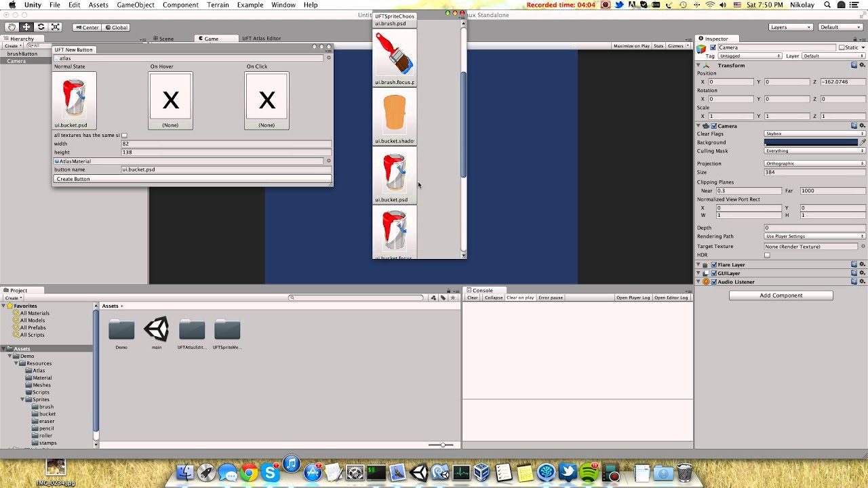The image size is (868, 488).
Task: Toggle the Static checkbox
Action: click(x=842, y=47)
